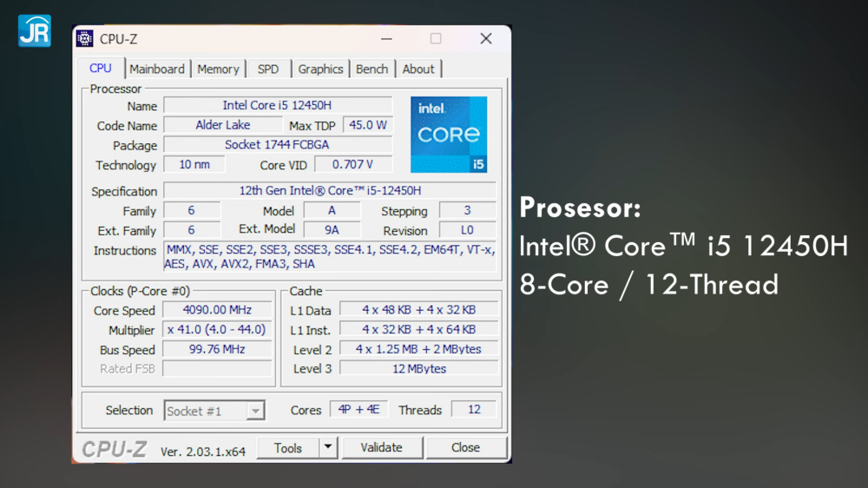Click the Instructions text starting 'MMX, SSE'

[330, 257]
